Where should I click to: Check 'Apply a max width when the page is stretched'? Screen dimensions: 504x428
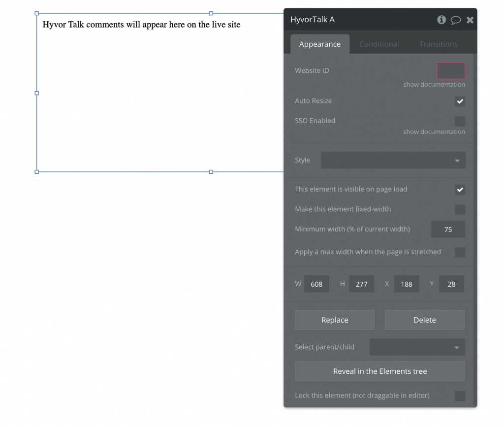[460, 253]
